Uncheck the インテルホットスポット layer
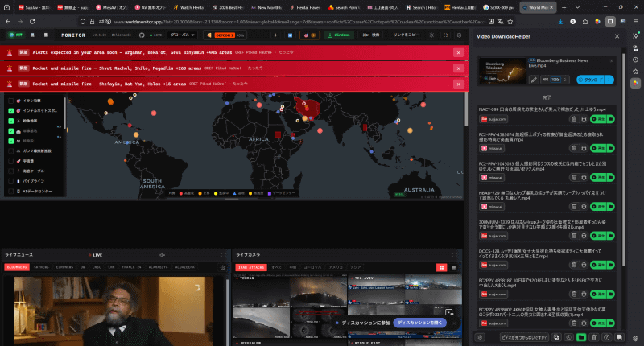Image resolution: width=644 pixels, height=346 pixels. [11, 111]
